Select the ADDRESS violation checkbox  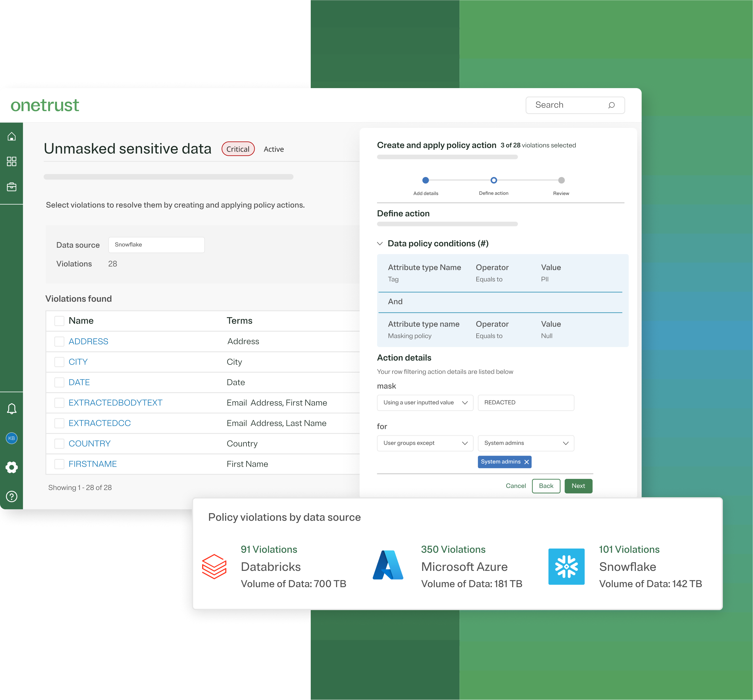click(x=59, y=341)
